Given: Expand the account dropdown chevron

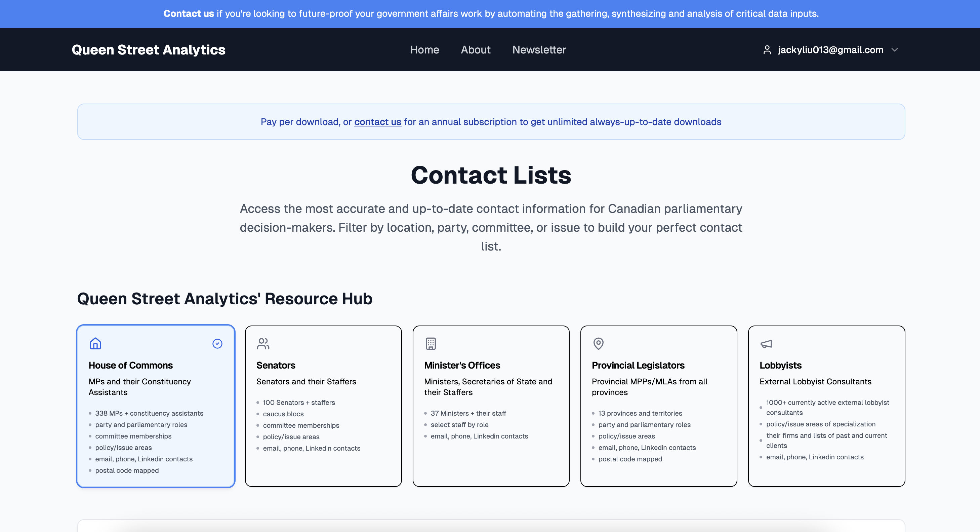Looking at the screenshot, I should tap(894, 50).
